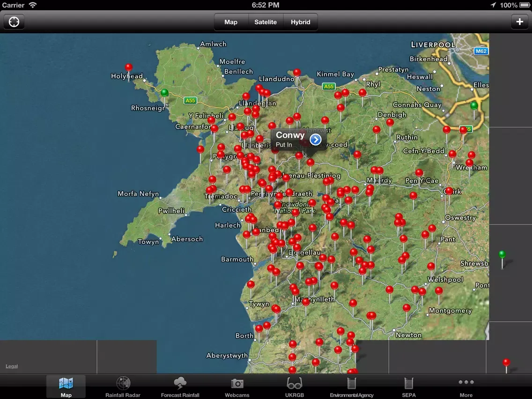The height and width of the screenshot is (399, 532).
Task: Click the Barmouth map label
Action: [x=237, y=259]
